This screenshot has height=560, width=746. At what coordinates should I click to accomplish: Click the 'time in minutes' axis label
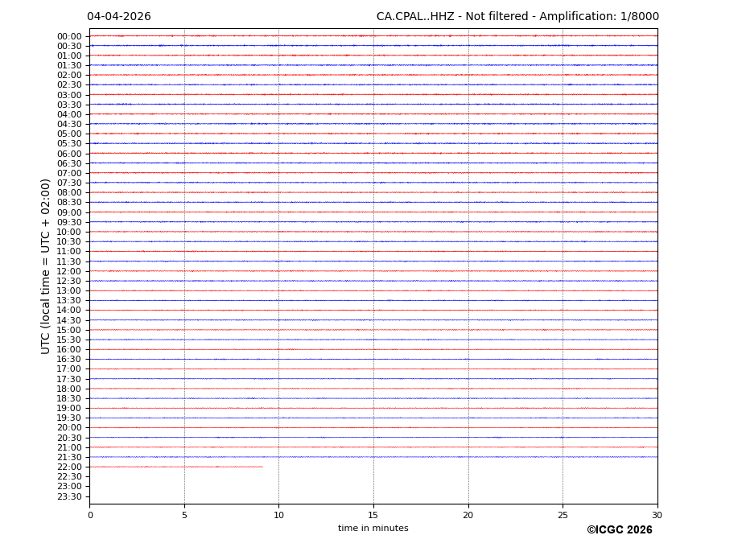point(373,529)
